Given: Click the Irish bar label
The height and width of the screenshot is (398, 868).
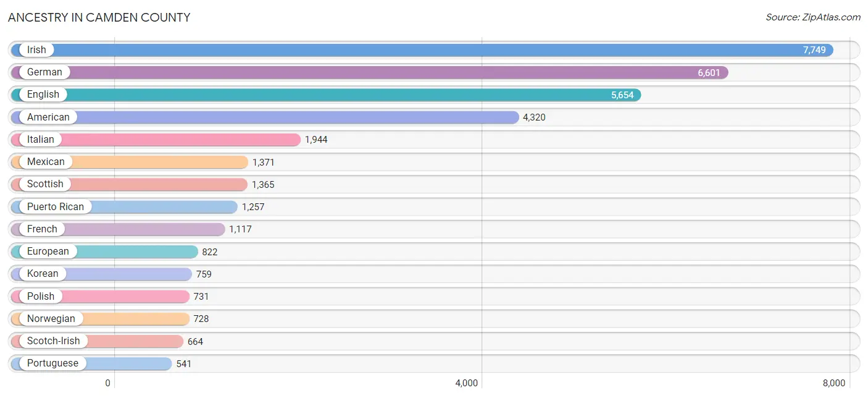Looking at the screenshot, I should [36, 50].
